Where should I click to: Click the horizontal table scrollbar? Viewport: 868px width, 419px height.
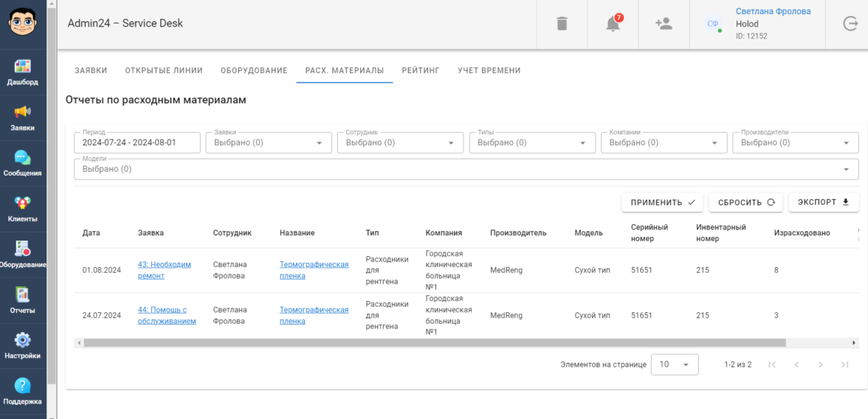(x=435, y=343)
